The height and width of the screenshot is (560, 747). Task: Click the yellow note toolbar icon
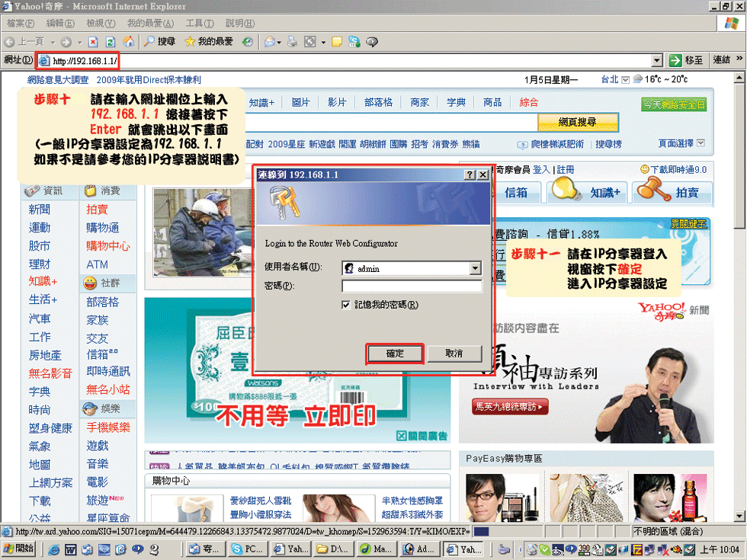click(x=337, y=42)
